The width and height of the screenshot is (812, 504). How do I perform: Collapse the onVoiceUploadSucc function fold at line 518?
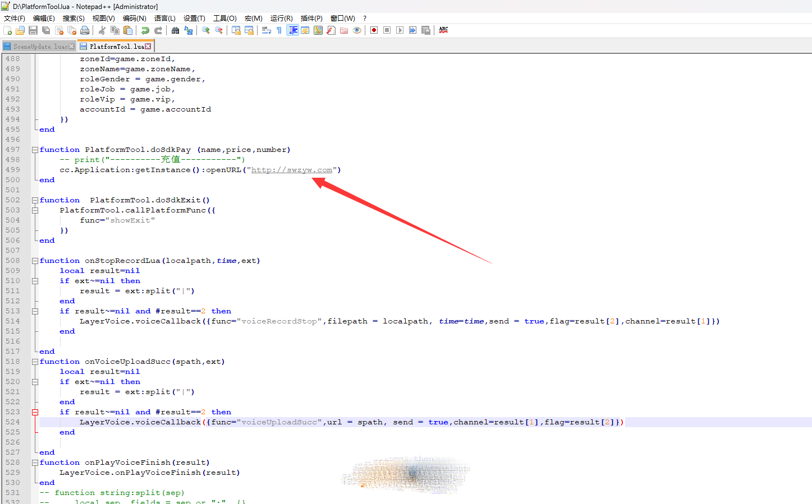[35, 362]
